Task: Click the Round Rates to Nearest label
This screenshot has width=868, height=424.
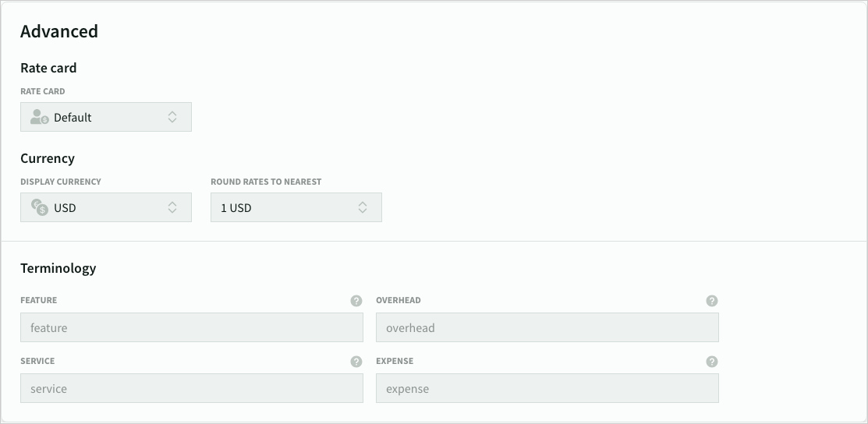Action: 266,182
